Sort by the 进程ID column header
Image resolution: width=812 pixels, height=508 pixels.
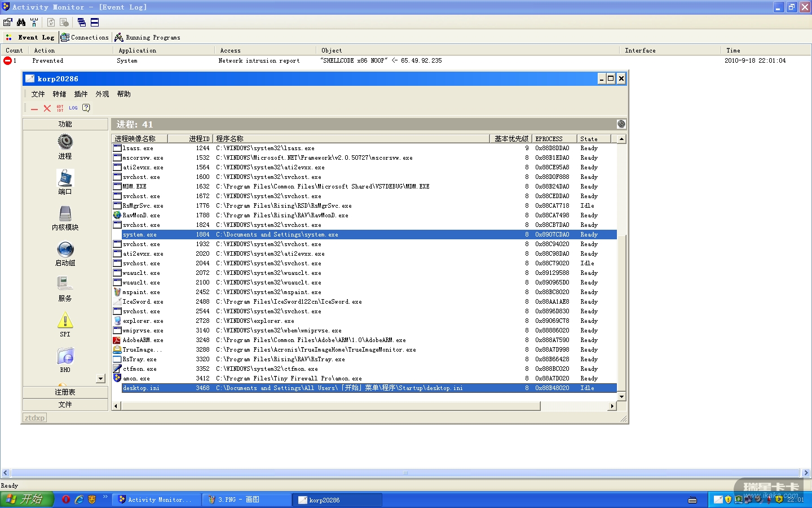click(x=198, y=139)
